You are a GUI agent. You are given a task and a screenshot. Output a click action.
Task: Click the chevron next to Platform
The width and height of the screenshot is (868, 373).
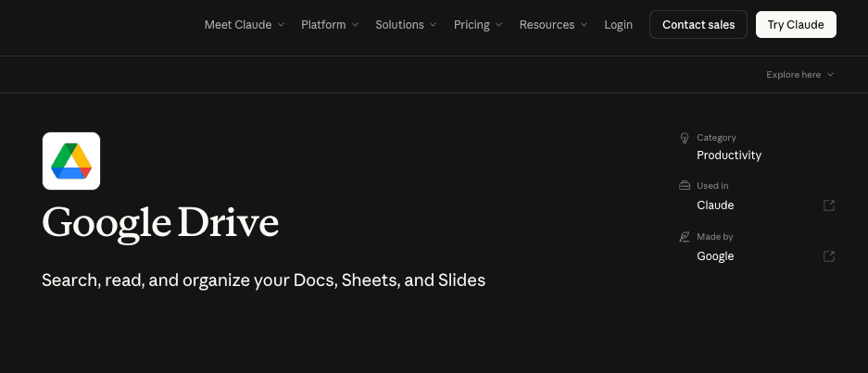coord(355,25)
